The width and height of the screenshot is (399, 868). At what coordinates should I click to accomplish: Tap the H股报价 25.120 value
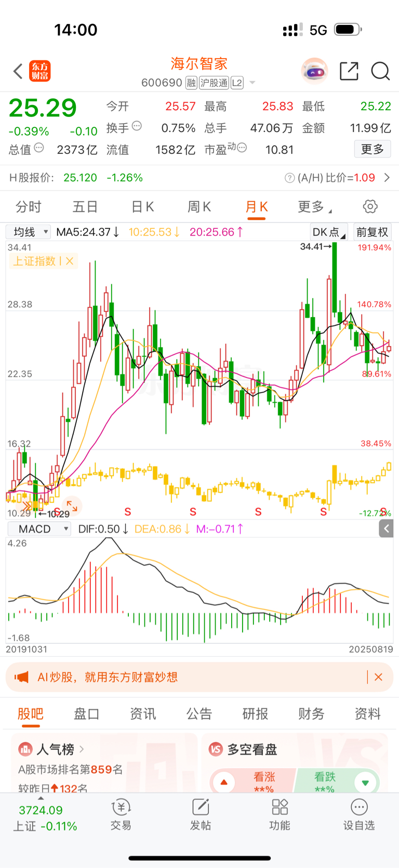tap(80, 178)
